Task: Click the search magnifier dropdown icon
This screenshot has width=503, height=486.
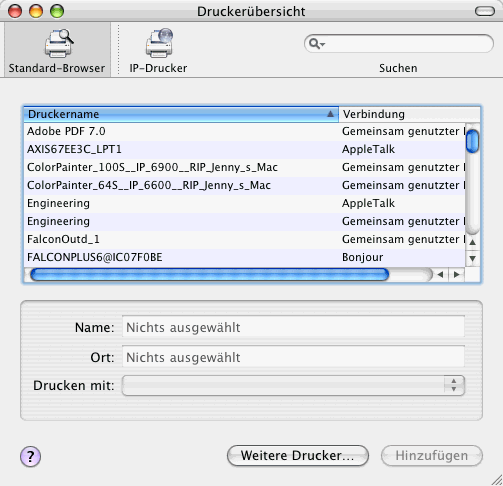Action: tap(316, 44)
